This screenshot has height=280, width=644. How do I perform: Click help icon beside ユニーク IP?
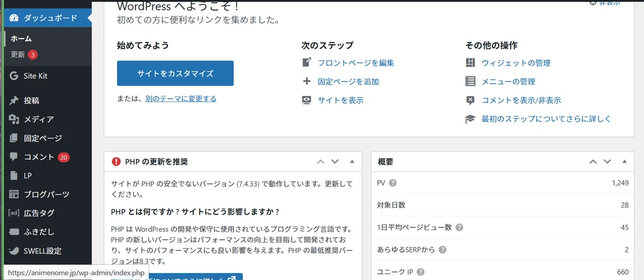(420, 272)
